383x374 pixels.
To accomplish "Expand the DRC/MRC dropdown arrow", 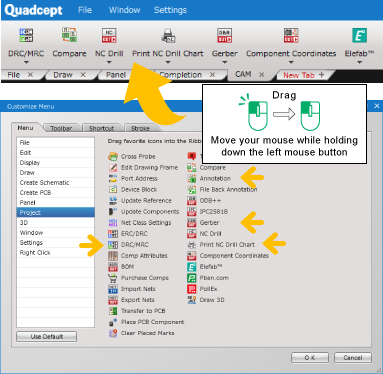I will point(26,62).
